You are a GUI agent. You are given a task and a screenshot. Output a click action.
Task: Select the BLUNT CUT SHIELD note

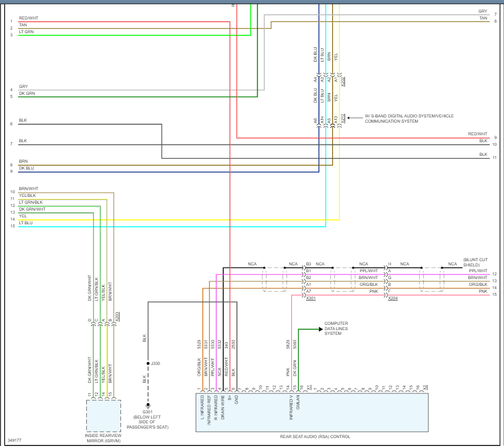click(x=476, y=262)
